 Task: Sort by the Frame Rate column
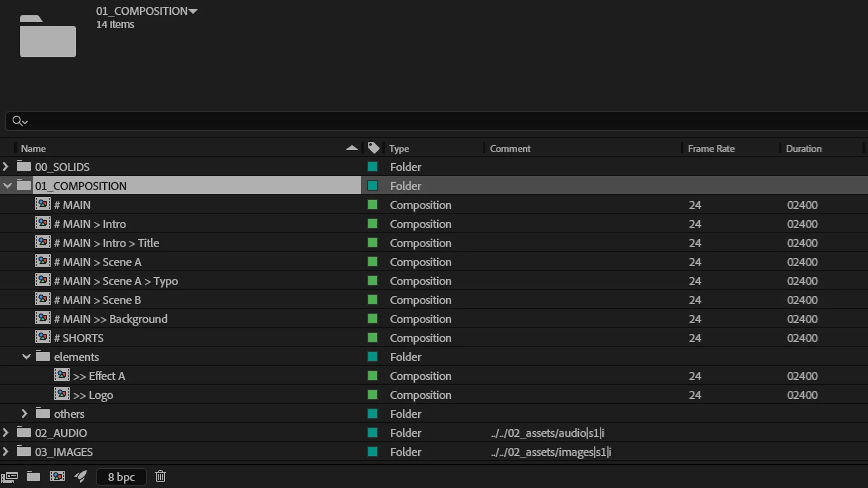pyautogui.click(x=711, y=149)
